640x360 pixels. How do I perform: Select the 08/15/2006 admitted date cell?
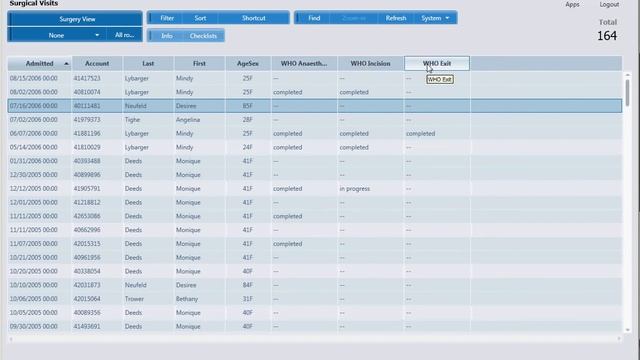tap(40, 78)
